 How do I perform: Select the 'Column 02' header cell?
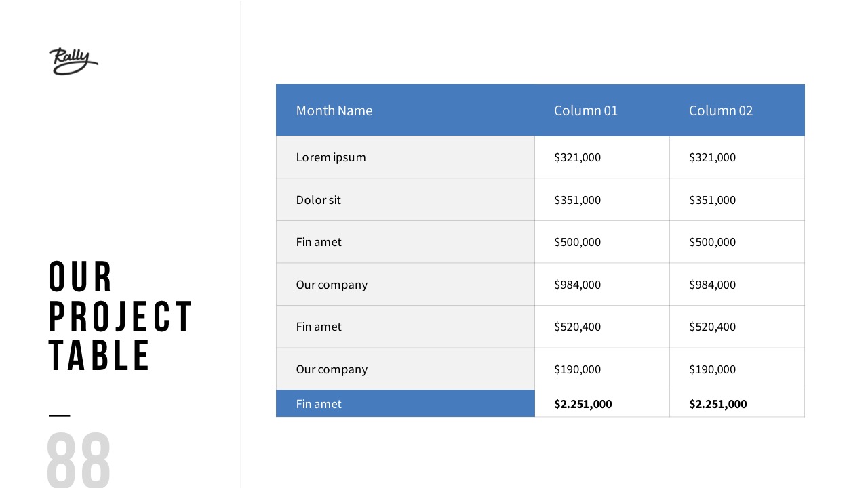721,110
